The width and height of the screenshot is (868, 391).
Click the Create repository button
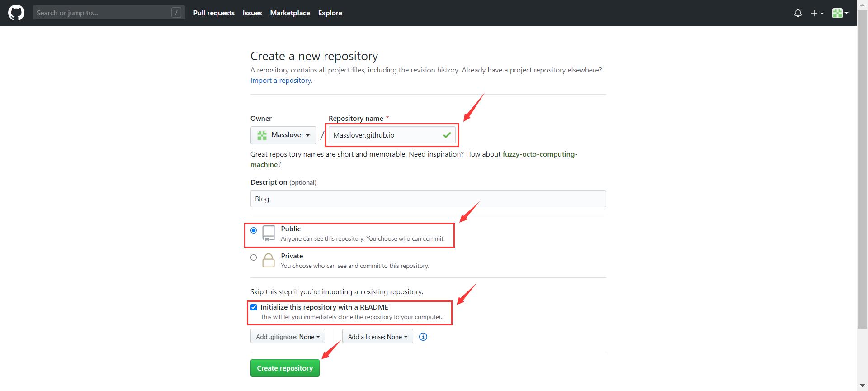tap(285, 368)
